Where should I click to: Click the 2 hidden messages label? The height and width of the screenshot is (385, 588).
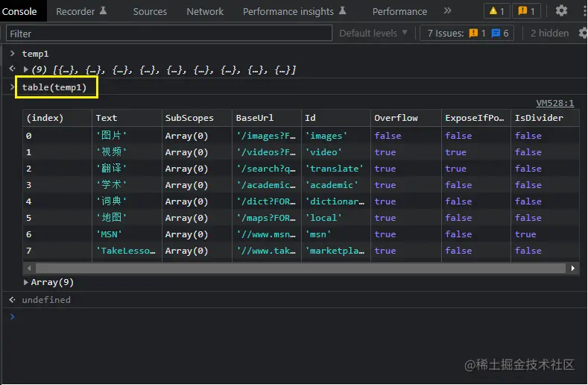pos(549,34)
